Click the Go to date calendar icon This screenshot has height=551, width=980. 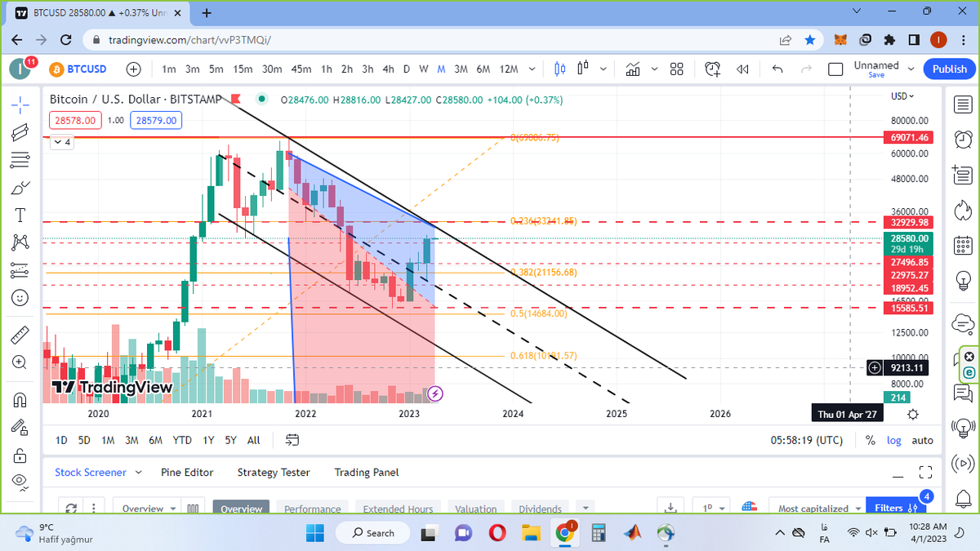292,440
